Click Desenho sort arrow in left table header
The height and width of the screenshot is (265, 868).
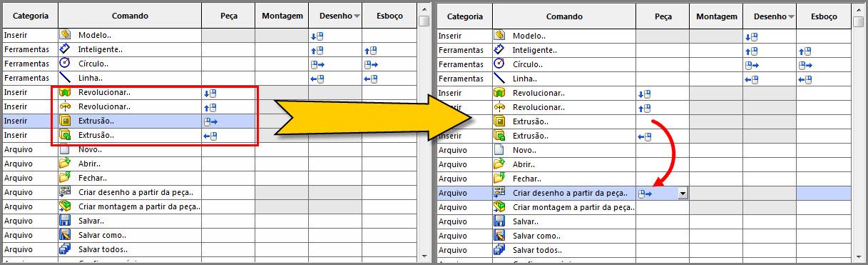(357, 16)
